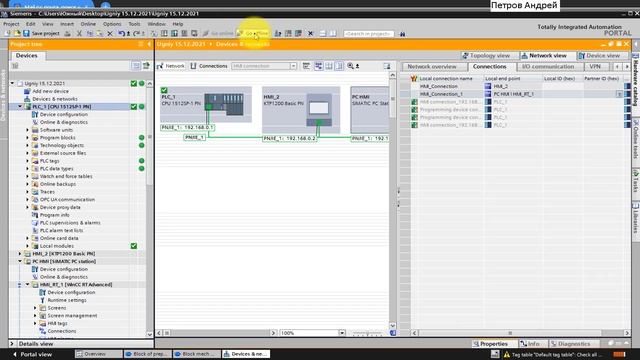Click the Print icon next to Save project
Viewport: 640px width, 360px height.
click(68, 33)
